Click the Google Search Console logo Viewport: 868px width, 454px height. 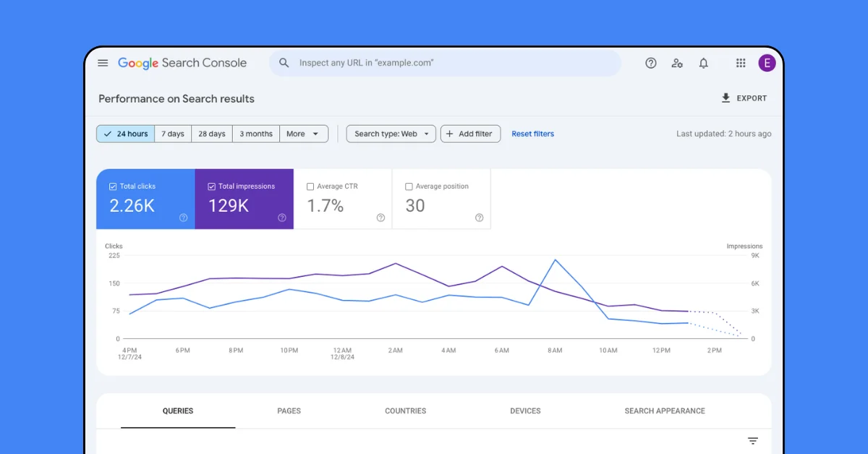(x=182, y=63)
